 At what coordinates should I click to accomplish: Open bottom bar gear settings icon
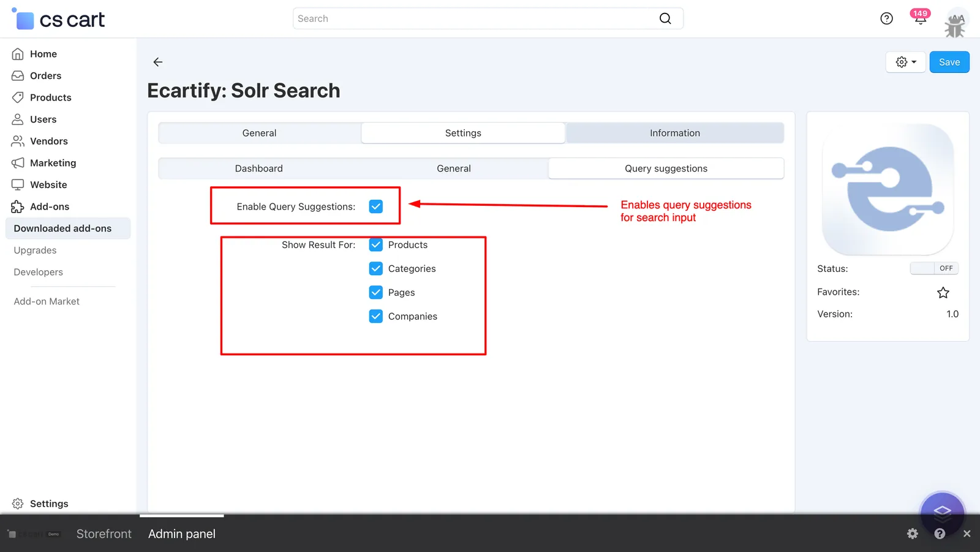(x=913, y=534)
